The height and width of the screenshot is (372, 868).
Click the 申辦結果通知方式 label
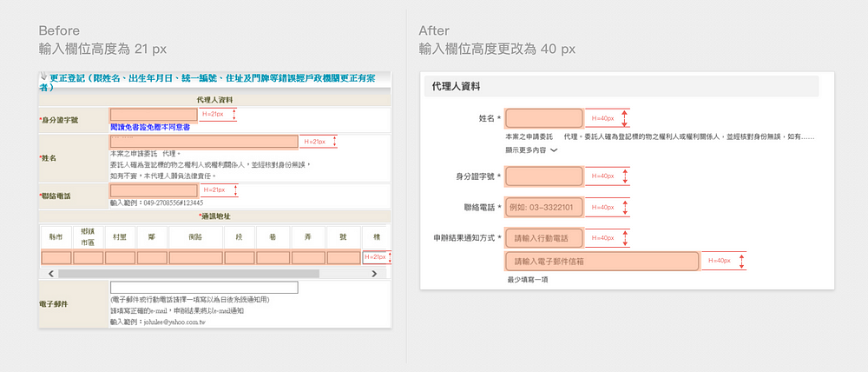(467, 238)
